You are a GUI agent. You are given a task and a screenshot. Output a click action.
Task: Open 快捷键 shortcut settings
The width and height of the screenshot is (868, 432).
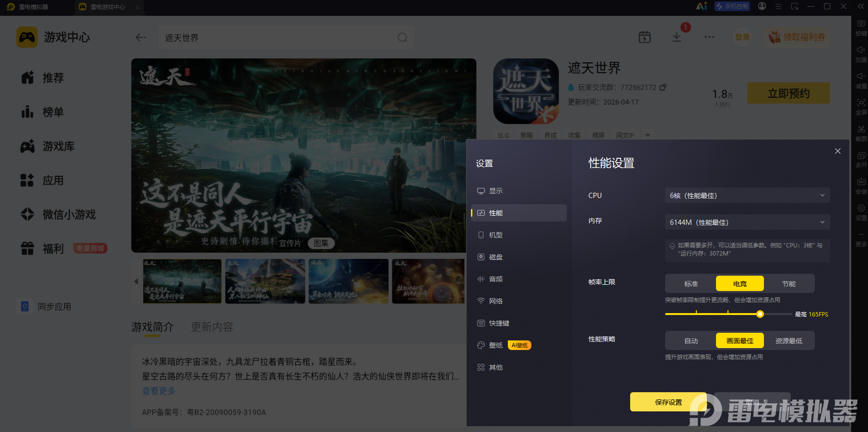(519, 323)
